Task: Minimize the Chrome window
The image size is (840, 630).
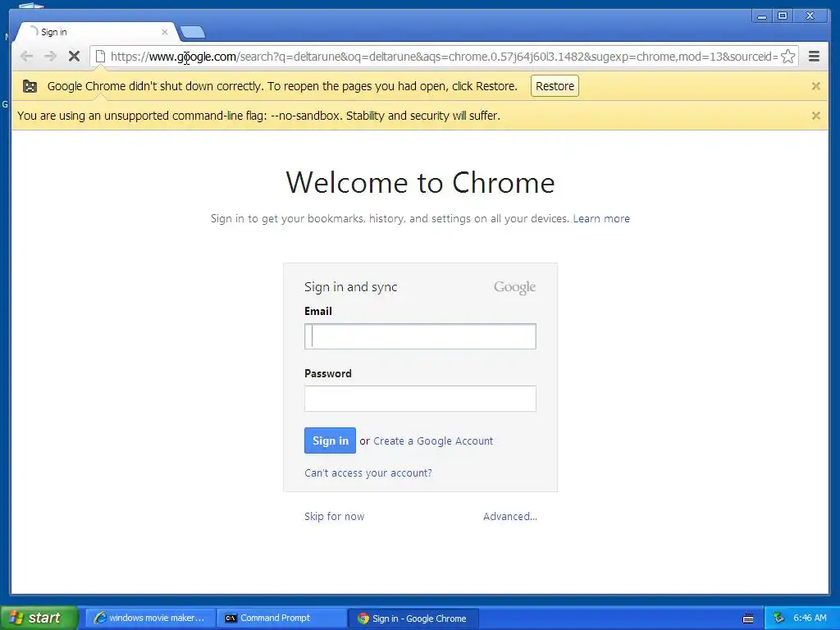Action: coord(761,16)
